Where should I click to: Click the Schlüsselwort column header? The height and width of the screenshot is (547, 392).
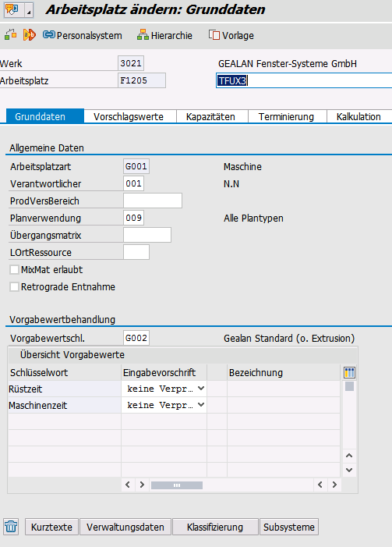point(65,372)
